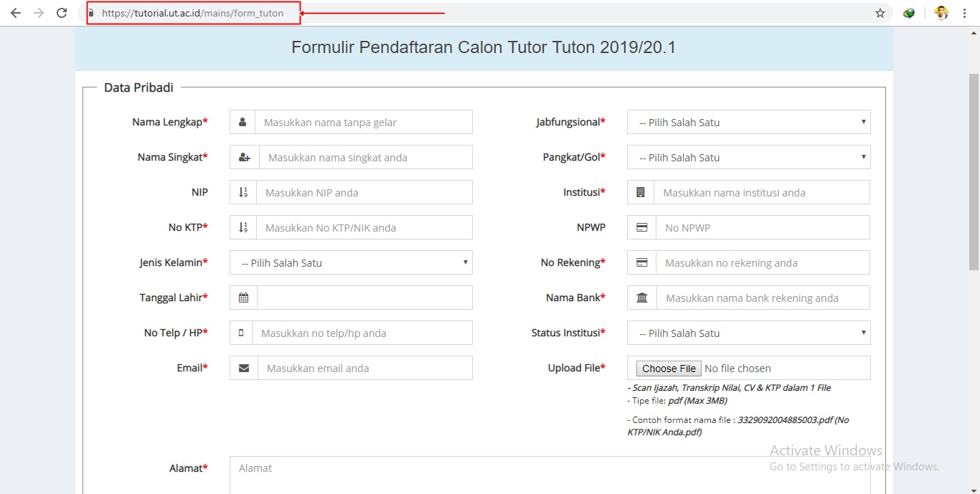Open the green globe browser extension icon
The image size is (980, 494).
click(909, 13)
